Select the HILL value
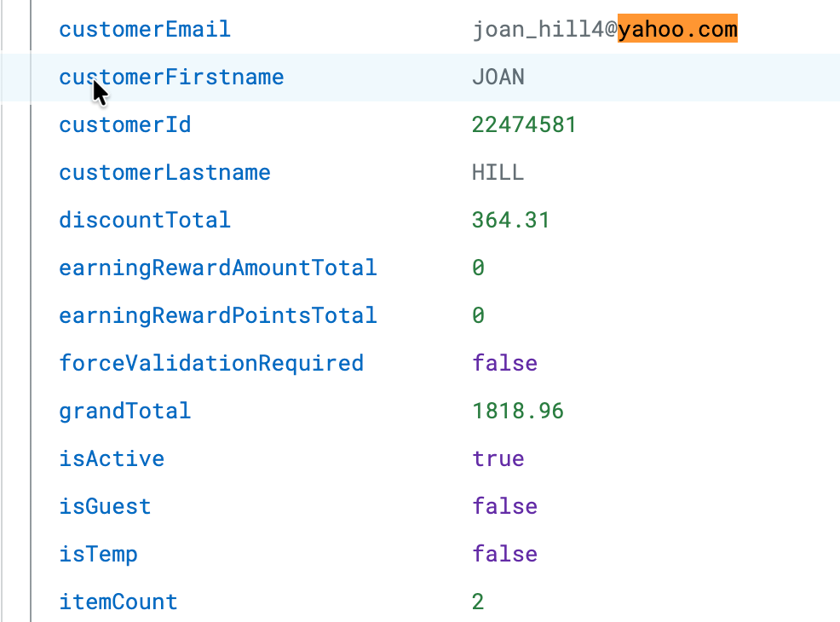This screenshot has height=622, width=840. (498, 173)
